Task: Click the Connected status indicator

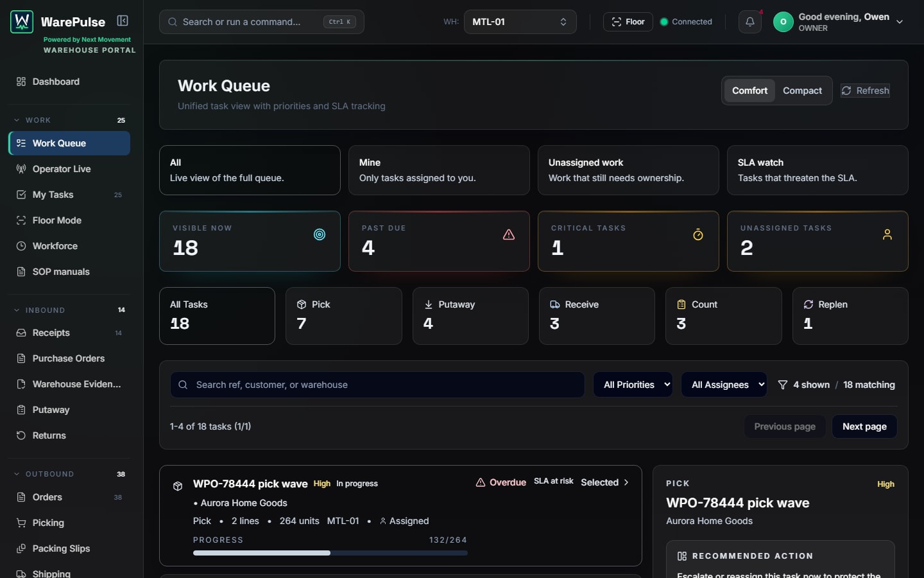Action: (686, 22)
